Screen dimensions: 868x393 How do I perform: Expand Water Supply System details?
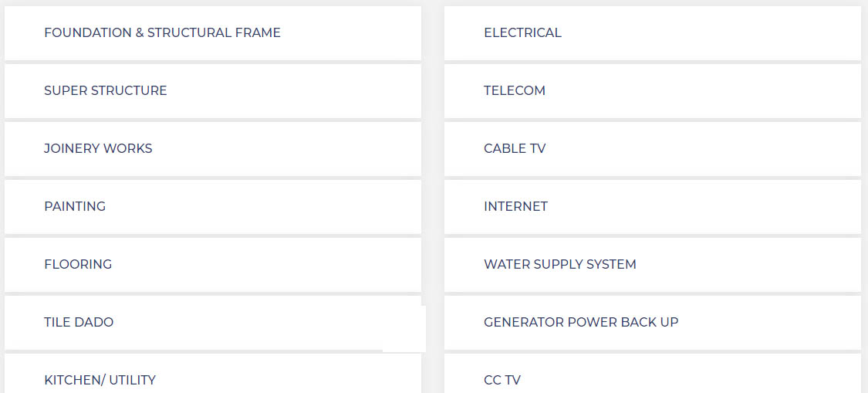653,264
